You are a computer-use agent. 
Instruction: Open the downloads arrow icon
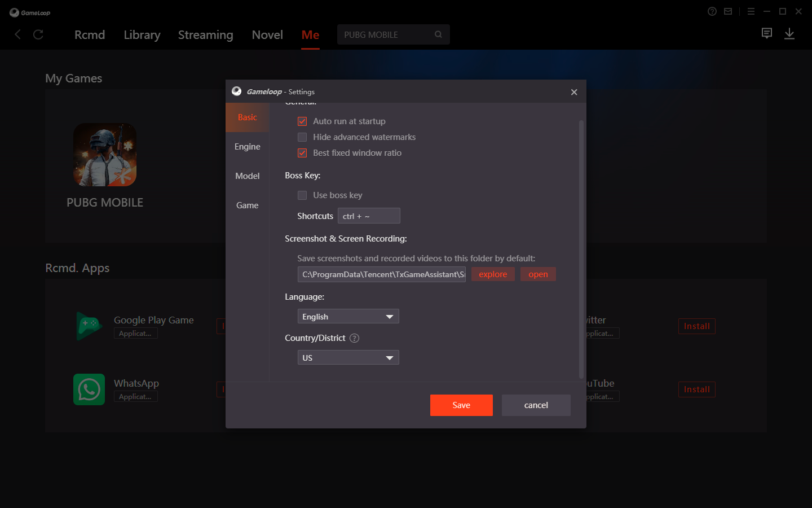point(789,34)
